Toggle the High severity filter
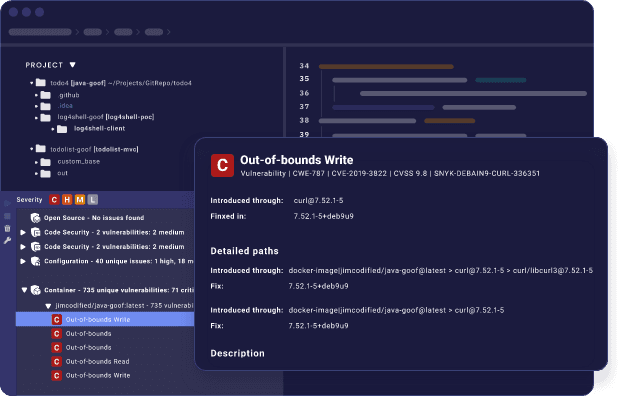 (67, 200)
